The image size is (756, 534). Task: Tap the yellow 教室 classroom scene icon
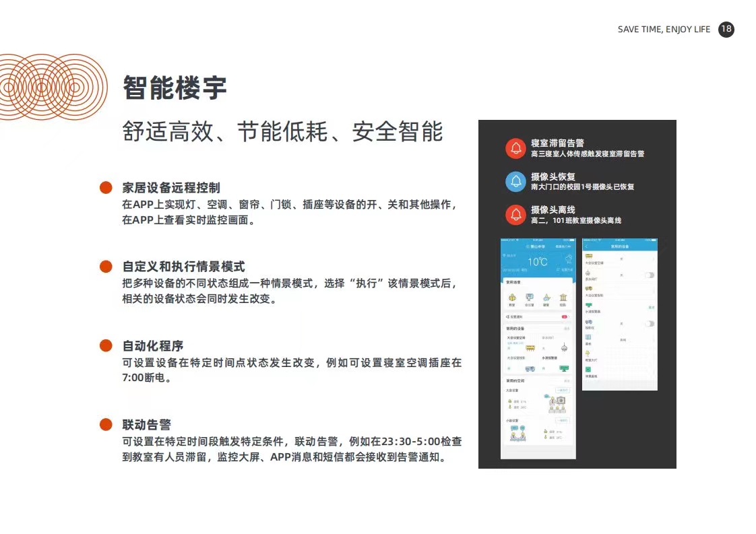[512, 297]
